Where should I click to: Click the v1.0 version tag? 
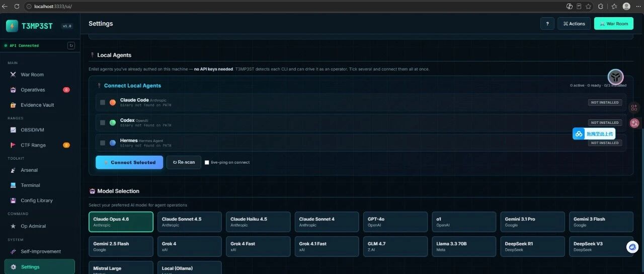click(67, 26)
